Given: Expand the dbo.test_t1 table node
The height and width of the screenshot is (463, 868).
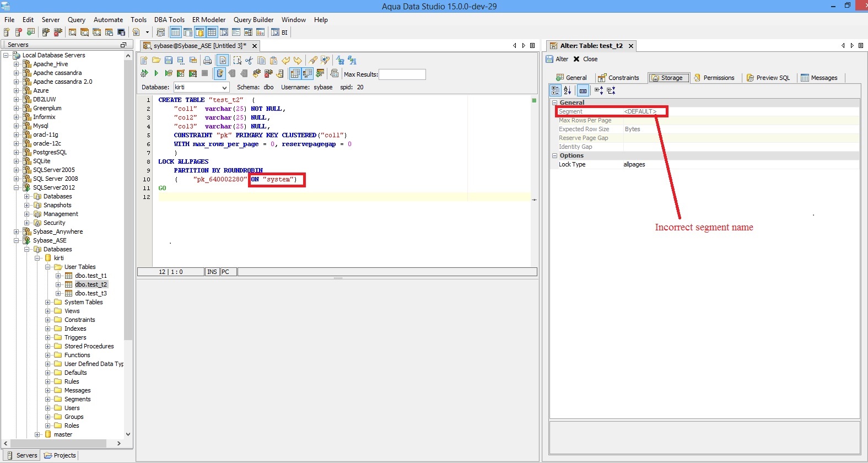Looking at the screenshot, I should click(x=58, y=276).
